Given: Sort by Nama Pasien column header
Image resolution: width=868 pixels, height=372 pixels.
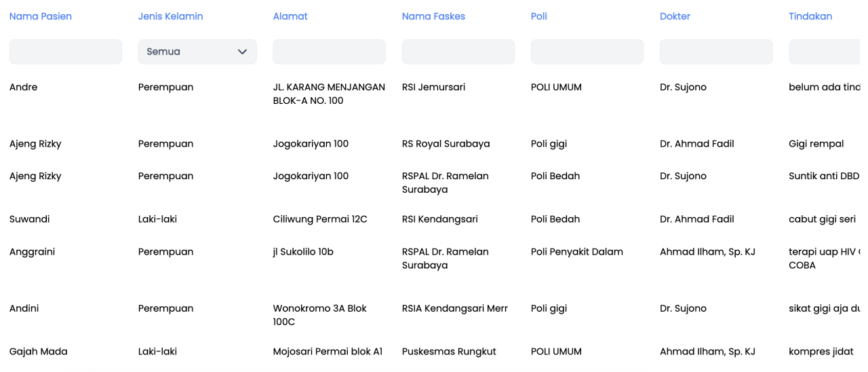Looking at the screenshot, I should coord(41,16).
